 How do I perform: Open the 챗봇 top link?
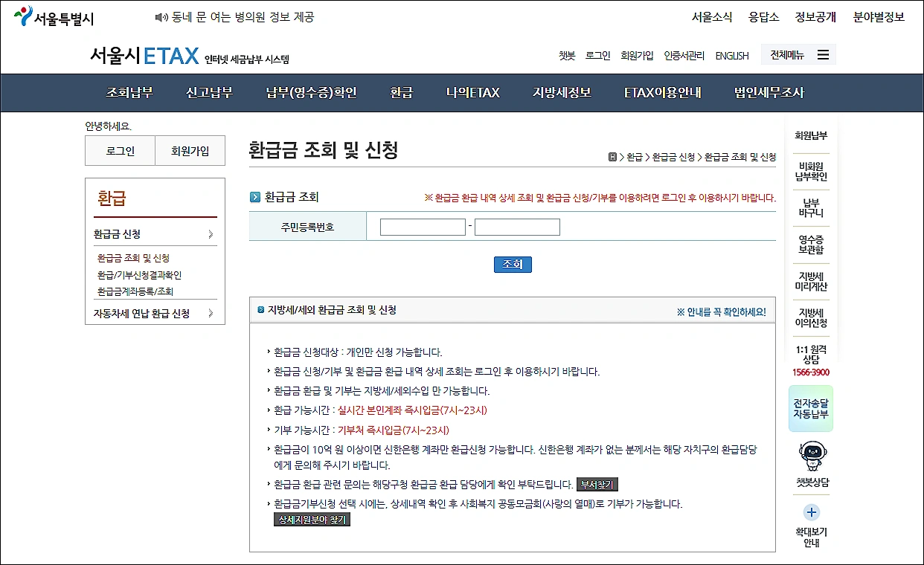tap(567, 56)
